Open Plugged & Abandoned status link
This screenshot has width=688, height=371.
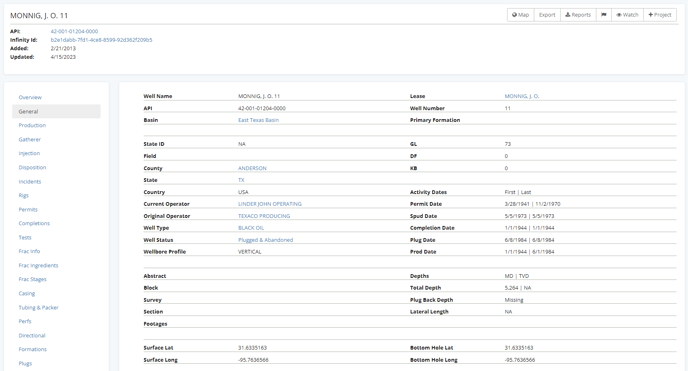(x=265, y=240)
